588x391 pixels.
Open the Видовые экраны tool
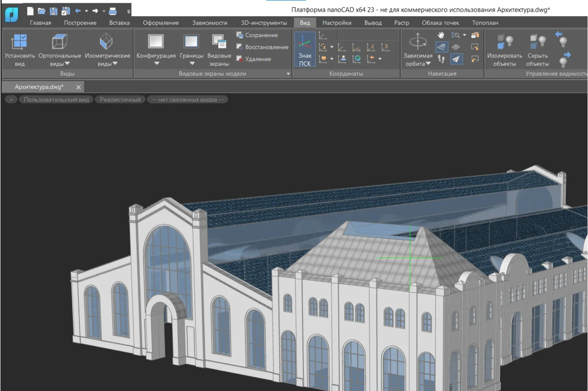[x=219, y=42]
